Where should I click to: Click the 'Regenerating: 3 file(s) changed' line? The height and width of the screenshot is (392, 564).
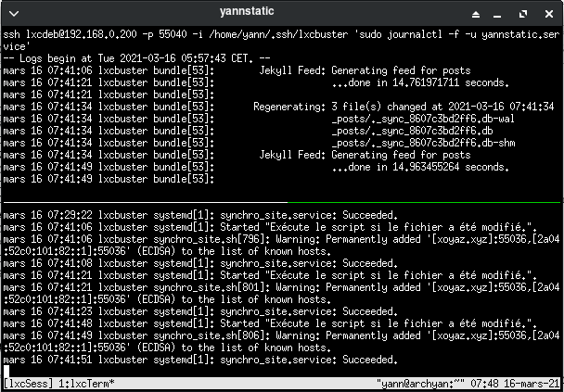tap(399, 106)
